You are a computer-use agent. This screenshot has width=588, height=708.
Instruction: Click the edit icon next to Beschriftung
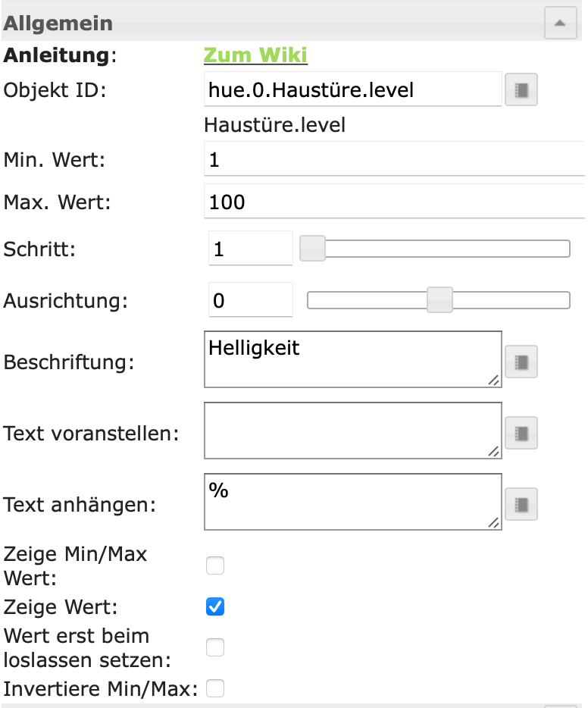521,362
